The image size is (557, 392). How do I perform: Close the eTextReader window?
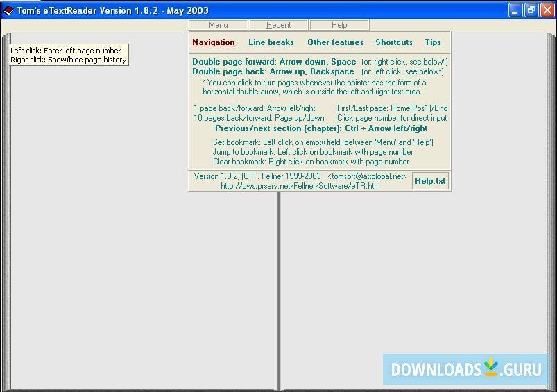point(547,10)
